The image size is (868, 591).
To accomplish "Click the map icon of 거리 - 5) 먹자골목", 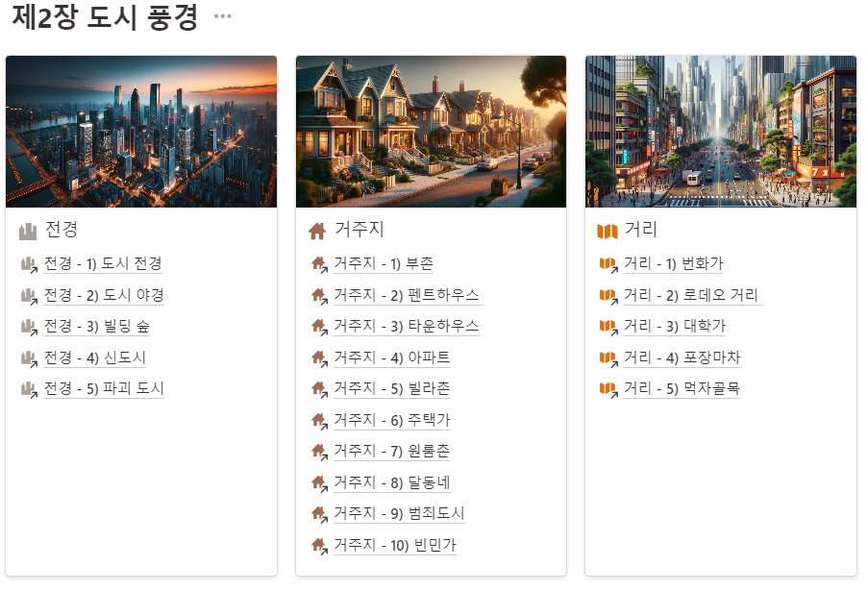I will [x=608, y=389].
